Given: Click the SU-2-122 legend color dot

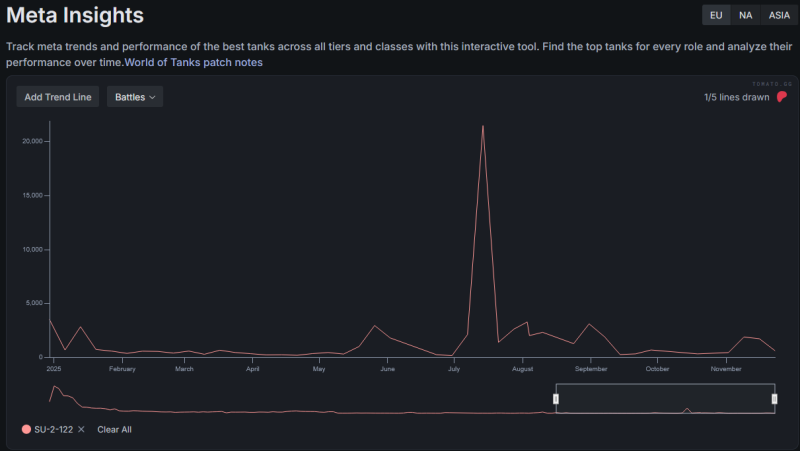Looking at the screenshot, I should (26, 429).
